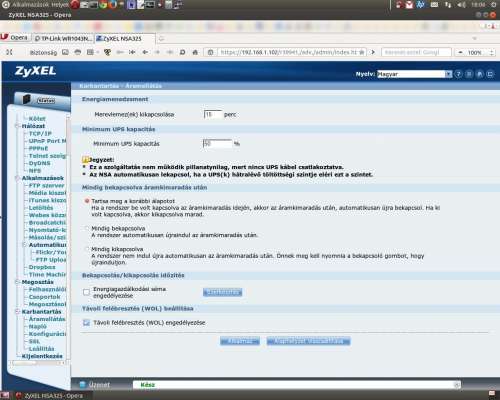The image size is (500, 400).
Task: Toggle Távoli felébresztés (WOL) engedélyezése checkbox
Action: coord(86,323)
